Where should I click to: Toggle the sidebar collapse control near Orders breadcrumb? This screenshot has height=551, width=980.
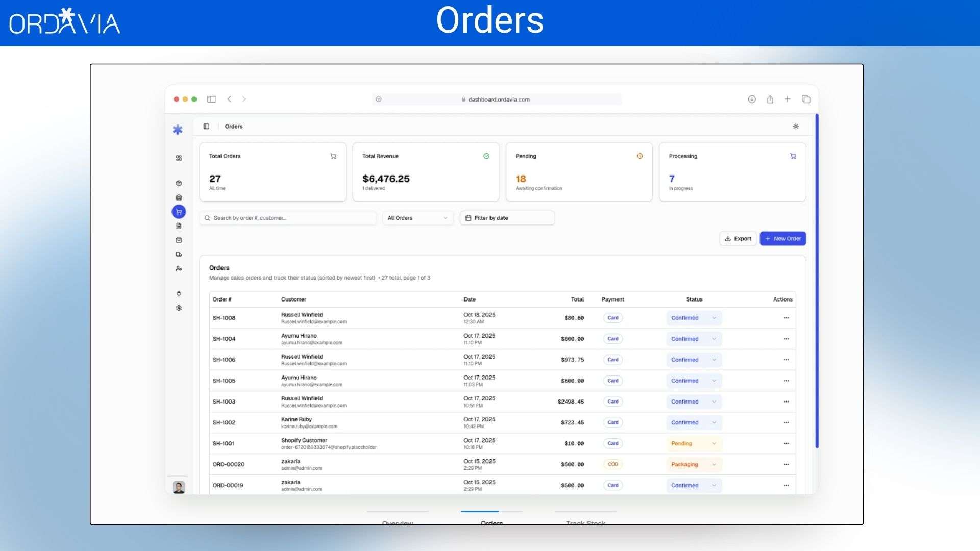(x=206, y=126)
